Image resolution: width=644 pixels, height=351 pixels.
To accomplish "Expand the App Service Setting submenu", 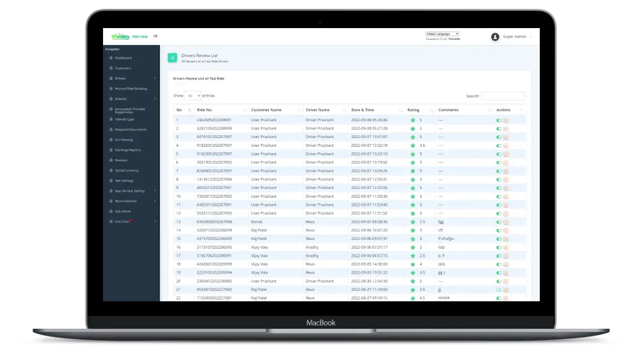I will [x=155, y=191].
